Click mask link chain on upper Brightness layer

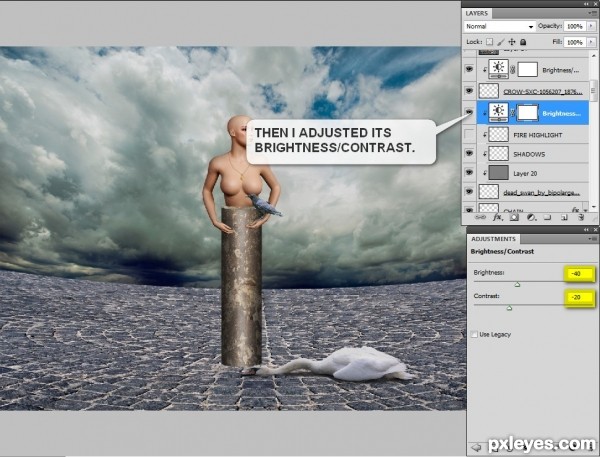(x=513, y=70)
